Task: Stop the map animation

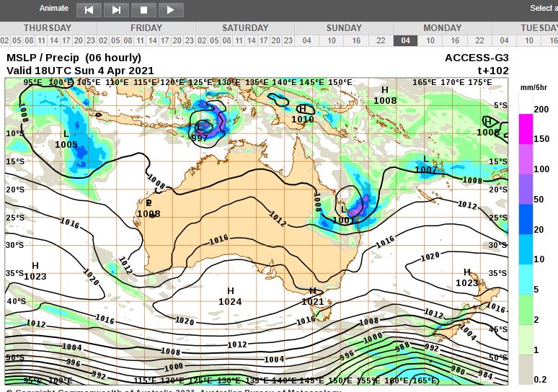Action: 143,9
